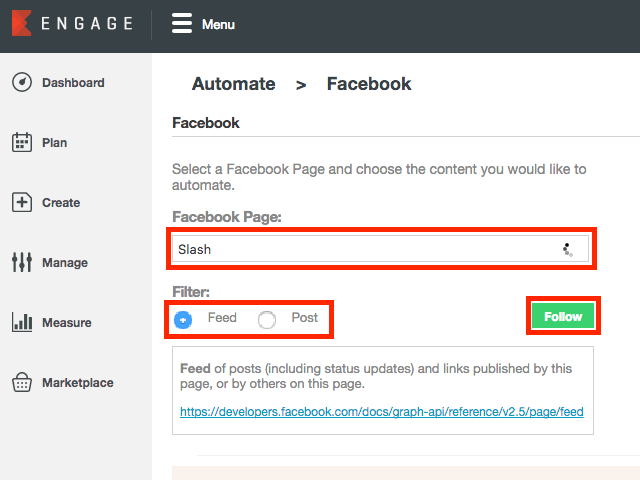Click the 'Facebook Page:' label
This screenshot has width=640, height=480.
(227, 217)
